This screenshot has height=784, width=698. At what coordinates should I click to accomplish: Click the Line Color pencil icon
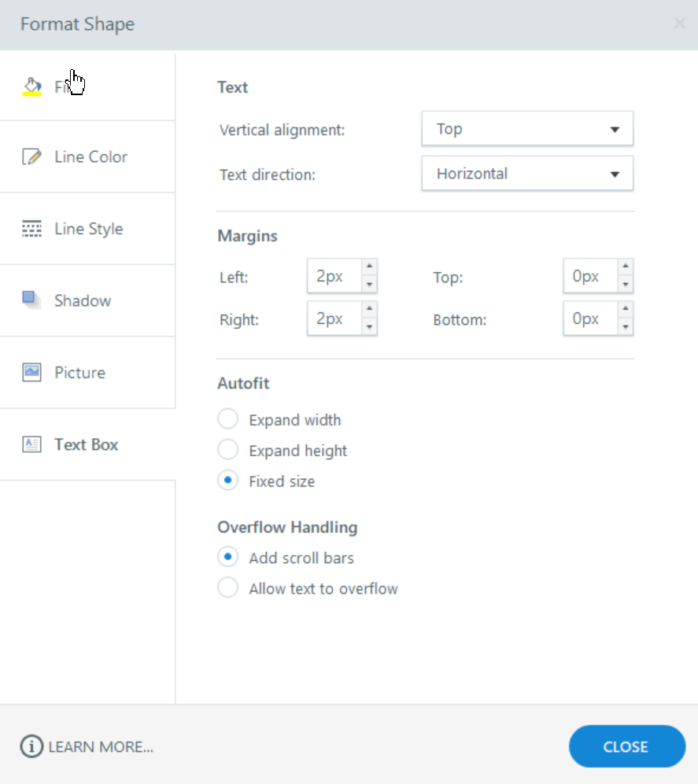[x=31, y=156]
